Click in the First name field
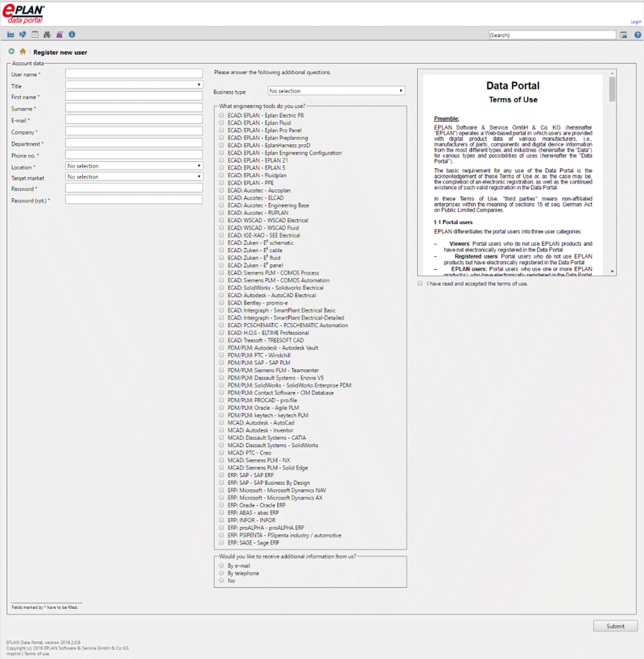 (x=134, y=96)
